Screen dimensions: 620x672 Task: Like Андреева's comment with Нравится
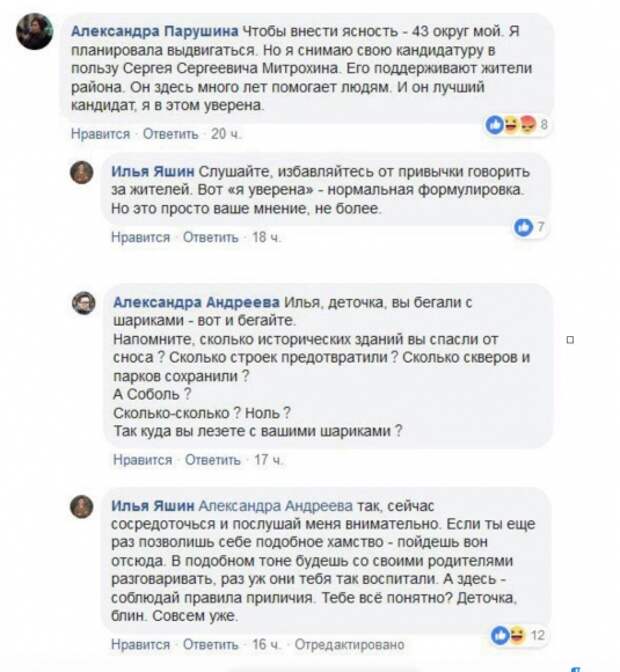(141, 460)
